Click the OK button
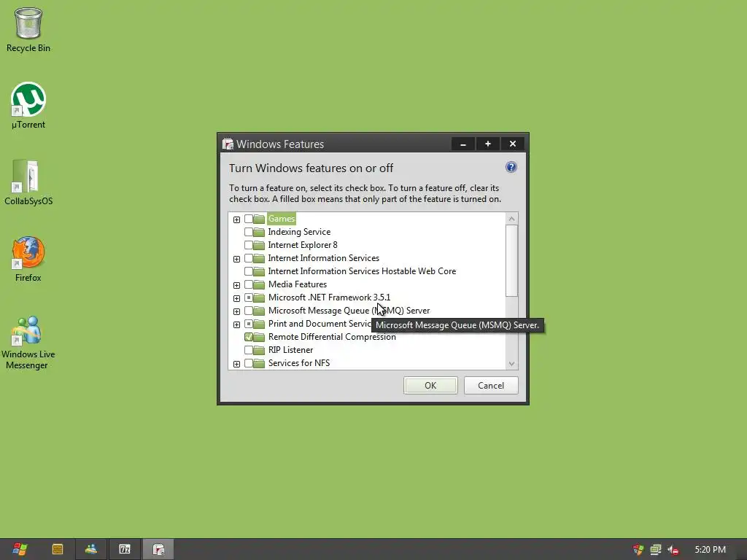 point(430,385)
